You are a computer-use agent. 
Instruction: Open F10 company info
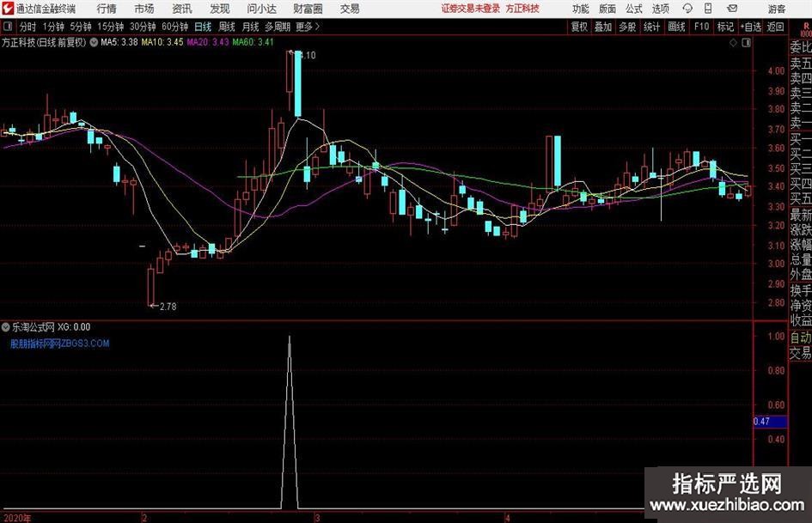point(702,27)
